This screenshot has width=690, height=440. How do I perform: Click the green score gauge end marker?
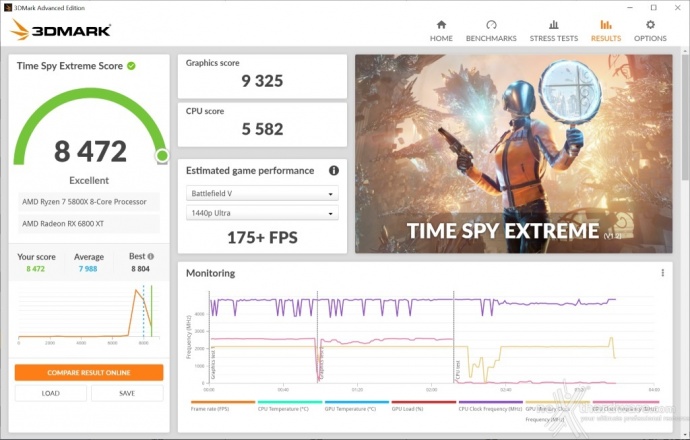[x=162, y=155]
